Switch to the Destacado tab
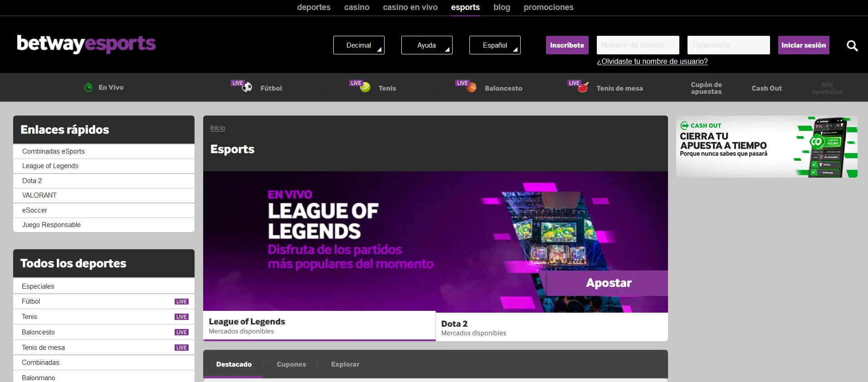 coord(234,364)
